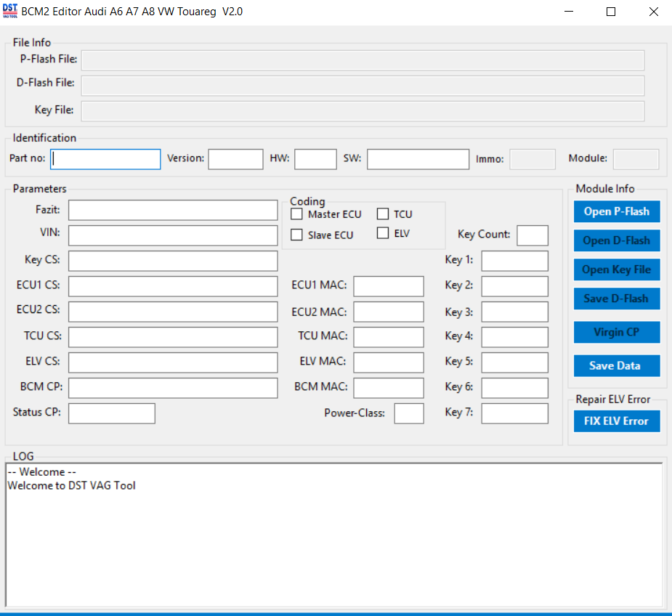This screenshot has width=672, height=616.
Task: Click the Virgin CP button
Action: click(x=617, y=332)
